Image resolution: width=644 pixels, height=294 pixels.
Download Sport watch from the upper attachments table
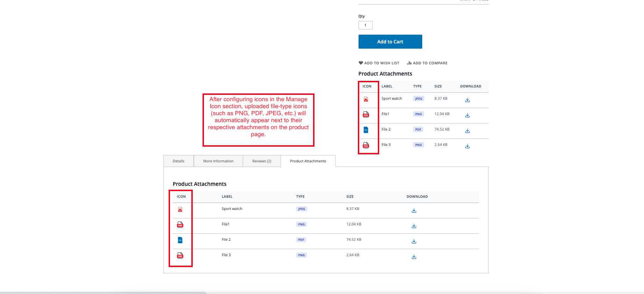click(x=467, y=100)
